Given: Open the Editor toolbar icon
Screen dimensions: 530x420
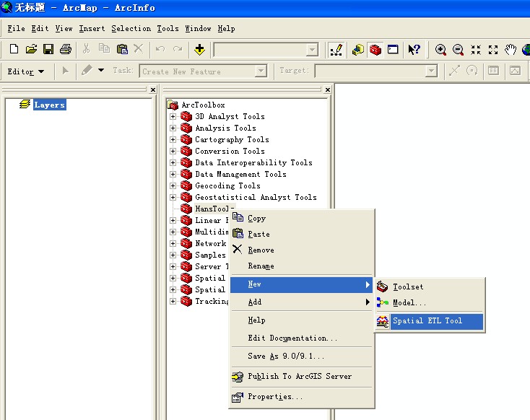Looking at the screenshot, I should (x=336, y=50).
